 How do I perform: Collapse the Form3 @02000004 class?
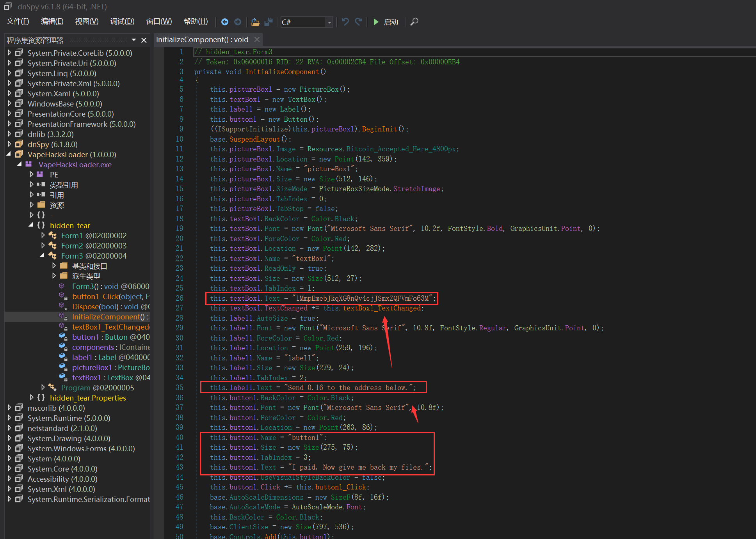[43, 256]
